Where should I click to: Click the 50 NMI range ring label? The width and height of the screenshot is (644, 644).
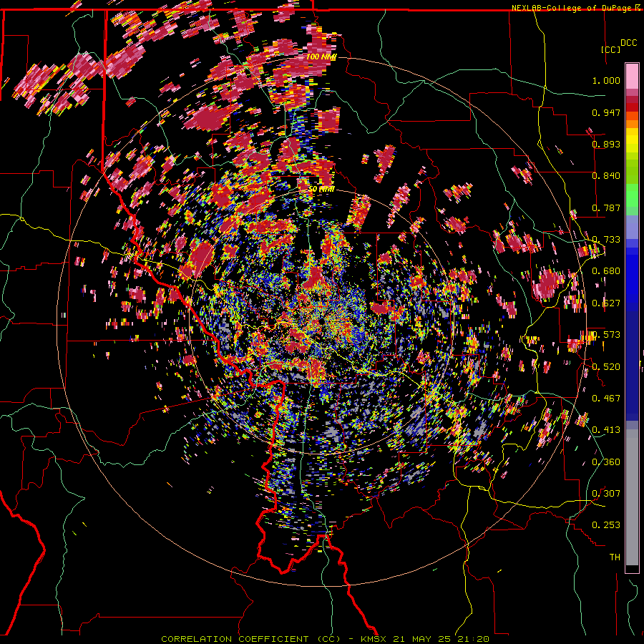[321, 189]
